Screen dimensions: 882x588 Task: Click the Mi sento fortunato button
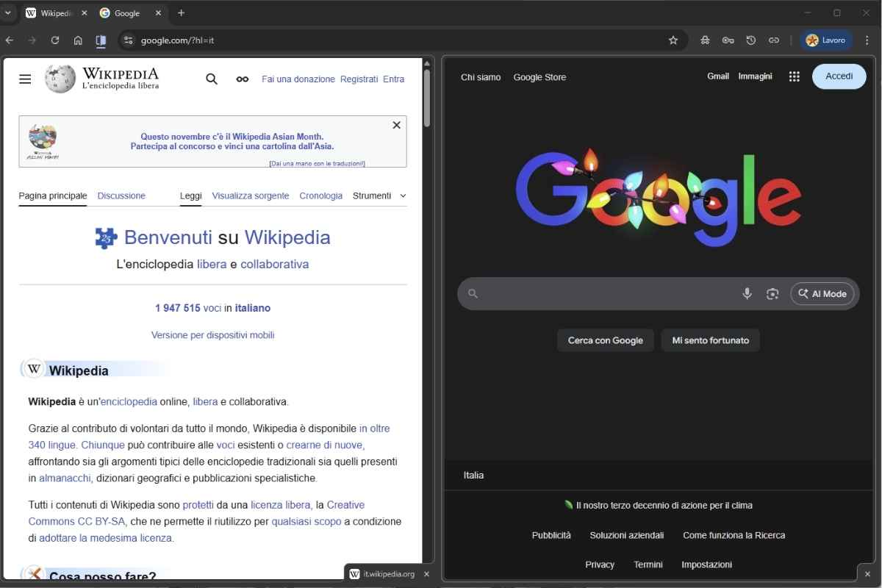tap(710, 340)
